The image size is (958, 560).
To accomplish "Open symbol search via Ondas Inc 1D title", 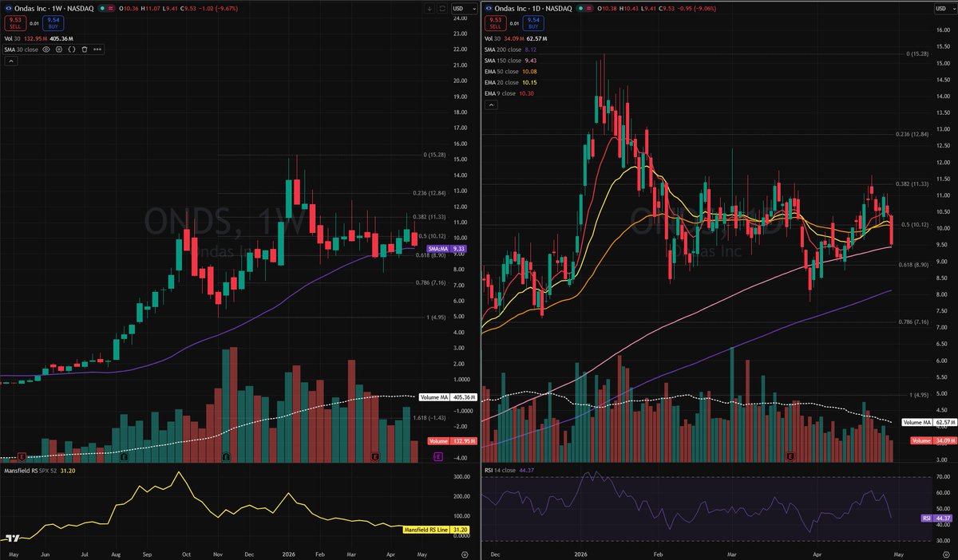I will (x=533, y=9).
